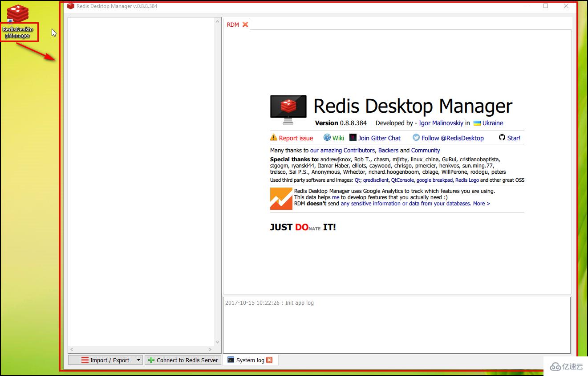The width and height of the screenshot is (588, 376).
Task: Click the blue help icon beside Wiki
Action: point(327,138)
